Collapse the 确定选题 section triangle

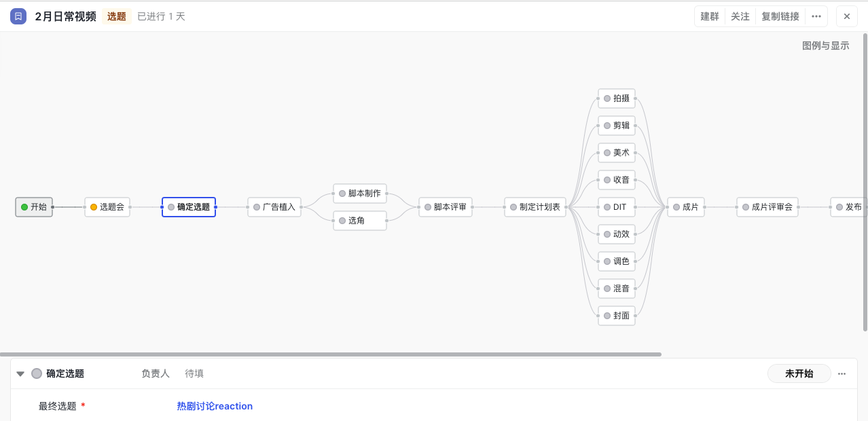[20, 373]
